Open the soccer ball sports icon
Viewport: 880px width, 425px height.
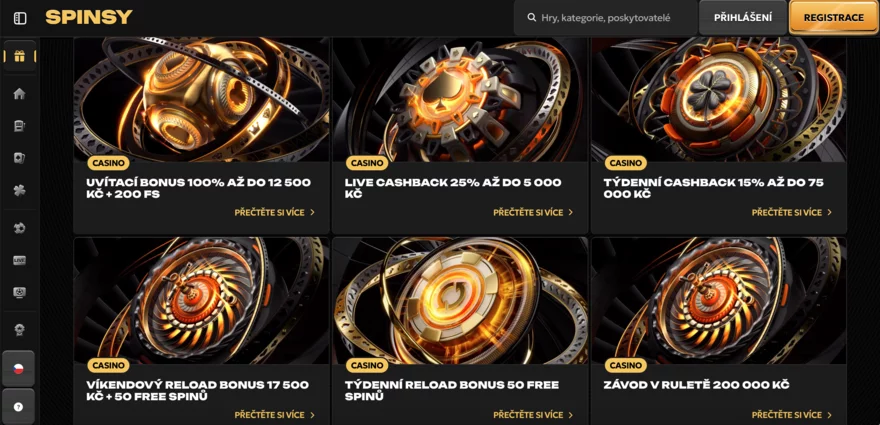(x=20, y=229)
